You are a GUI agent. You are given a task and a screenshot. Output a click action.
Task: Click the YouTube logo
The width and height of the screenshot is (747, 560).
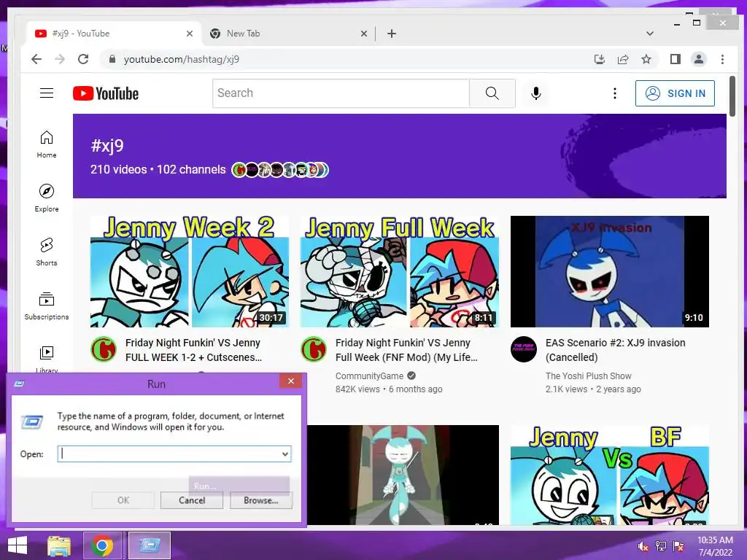pyautogui.click(x=106, y=93)
